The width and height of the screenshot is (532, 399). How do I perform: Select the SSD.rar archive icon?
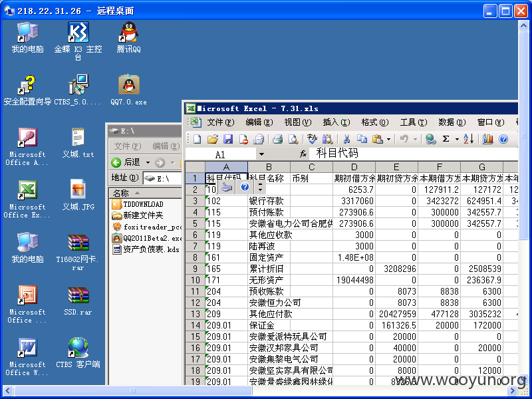click(x=78, y=301)
